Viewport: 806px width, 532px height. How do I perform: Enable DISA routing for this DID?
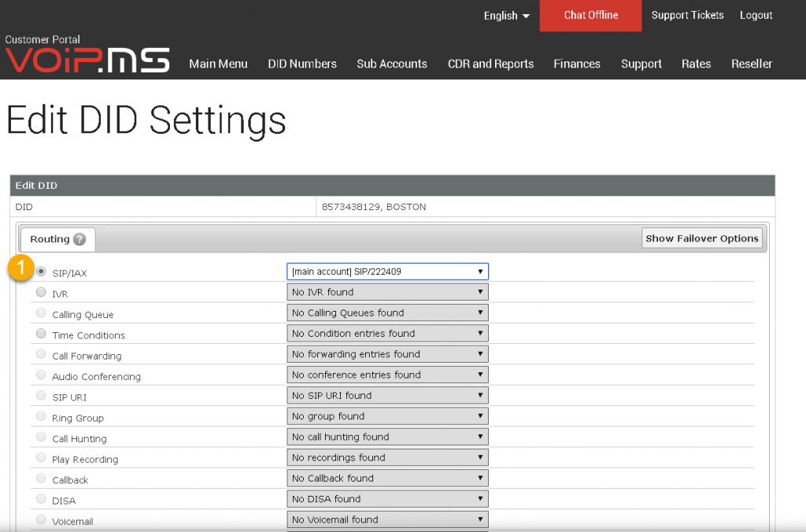(x=40, y=499)
